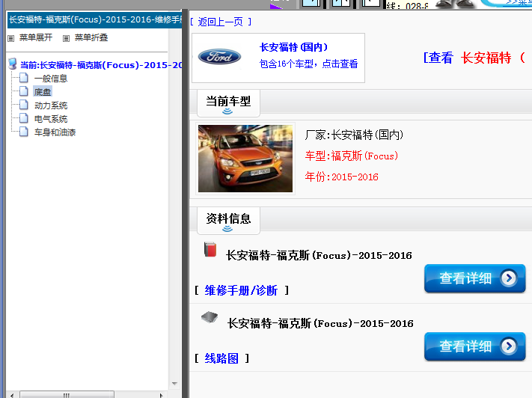Open the 电气系统 tree item
The image size is (532, 398).
tap(51, 119)
